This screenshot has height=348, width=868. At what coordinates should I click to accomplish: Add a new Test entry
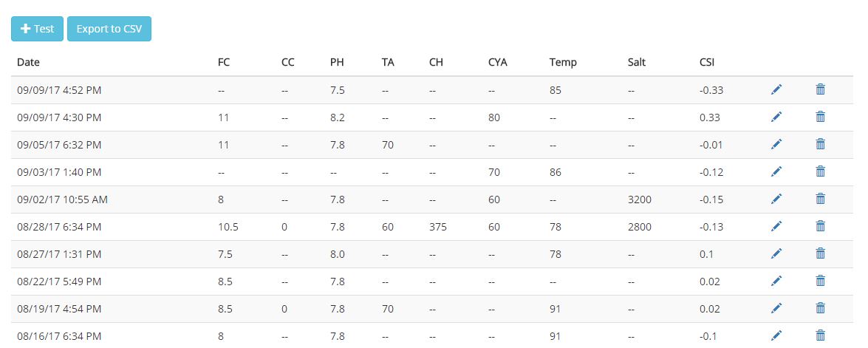click(x=37, y=29)
